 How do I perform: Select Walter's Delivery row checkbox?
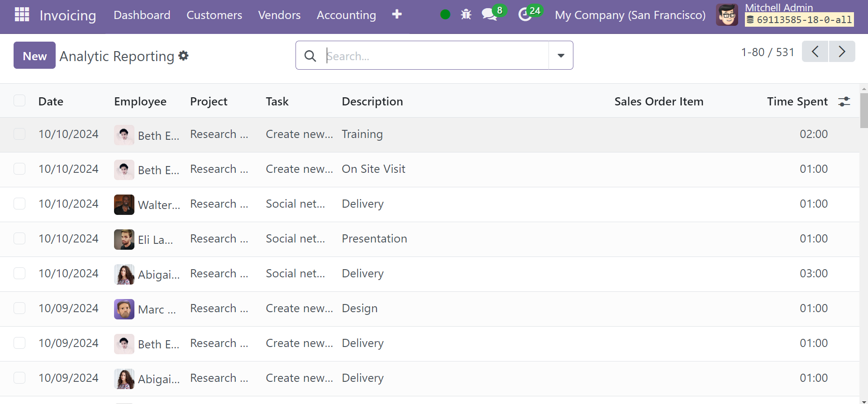tap(19, 204)
